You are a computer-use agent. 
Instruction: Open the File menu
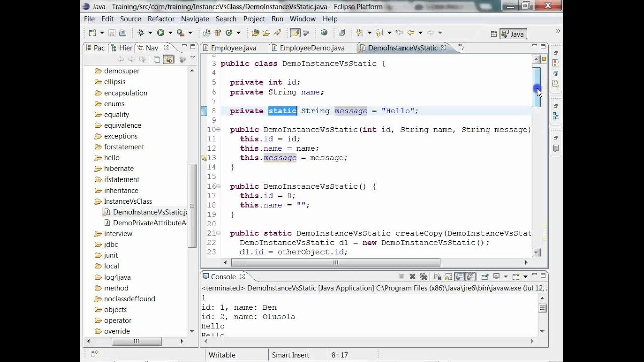click(89, 19)
